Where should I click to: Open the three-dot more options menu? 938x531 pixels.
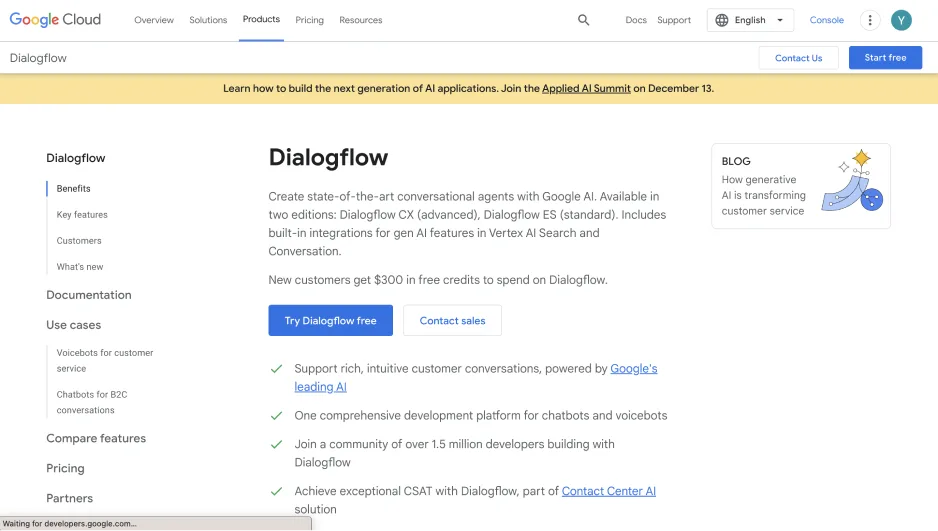coord(870,20)
